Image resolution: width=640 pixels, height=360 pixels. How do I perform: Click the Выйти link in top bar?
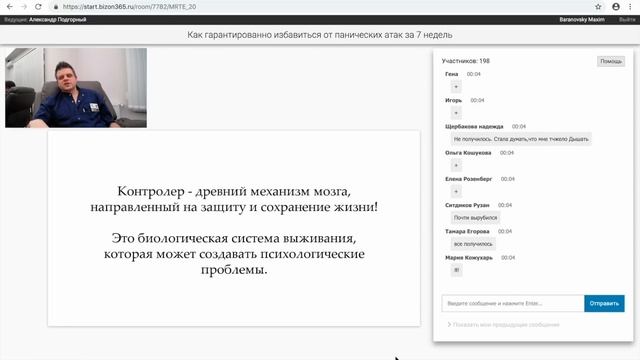[x=627, y=20]
